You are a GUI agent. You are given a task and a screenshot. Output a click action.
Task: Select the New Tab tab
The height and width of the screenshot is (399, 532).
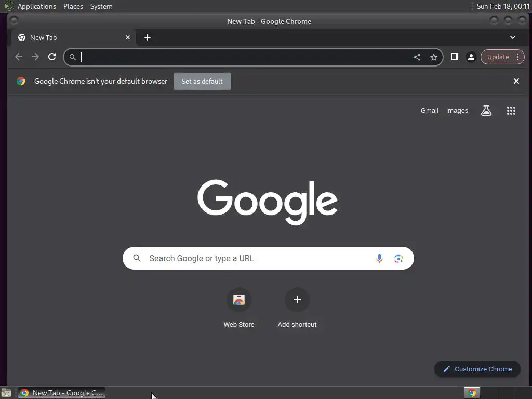coord(74,37)
